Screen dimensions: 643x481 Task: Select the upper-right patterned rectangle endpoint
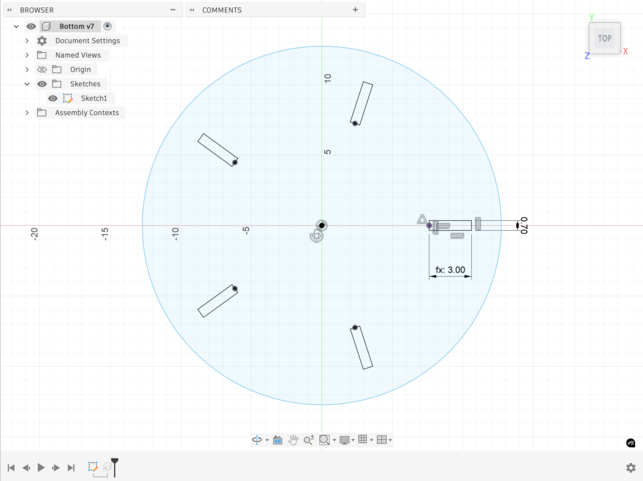click(355, 123)
